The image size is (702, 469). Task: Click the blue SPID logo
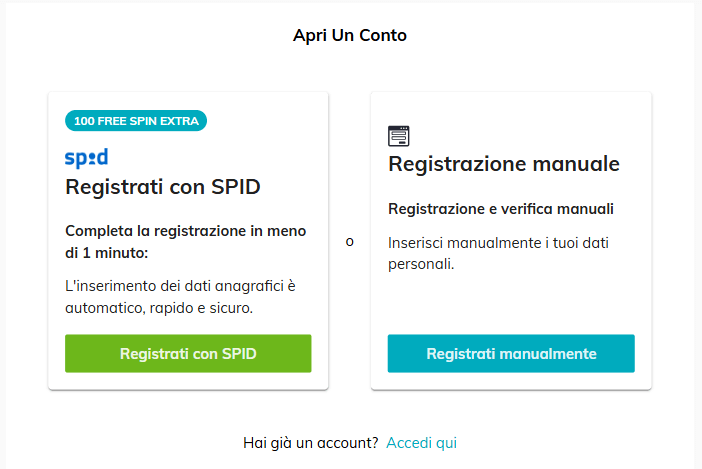(86, 158)
